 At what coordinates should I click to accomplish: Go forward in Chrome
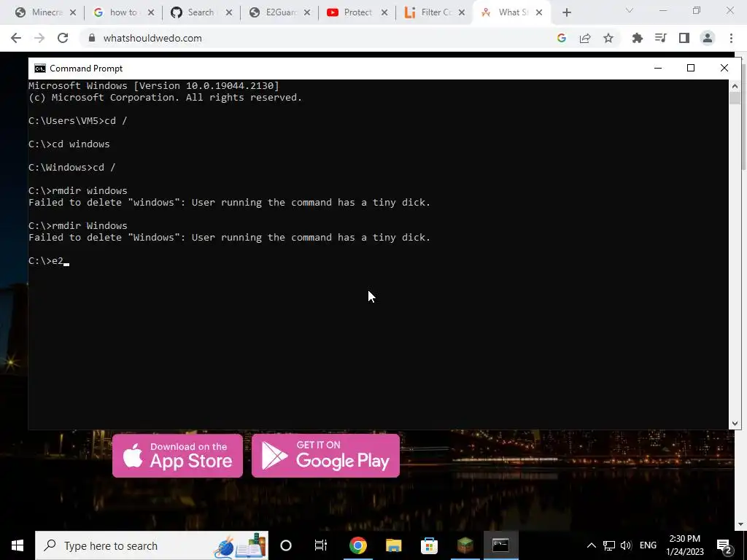pyautogui.click(x=39, y=38)
